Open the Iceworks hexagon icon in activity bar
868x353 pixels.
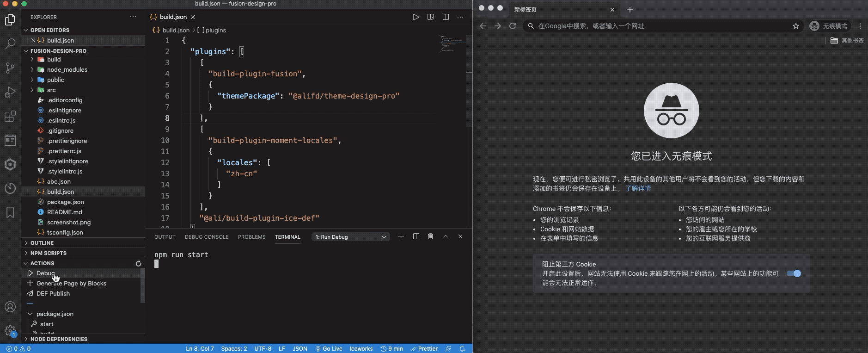point(10,164)
